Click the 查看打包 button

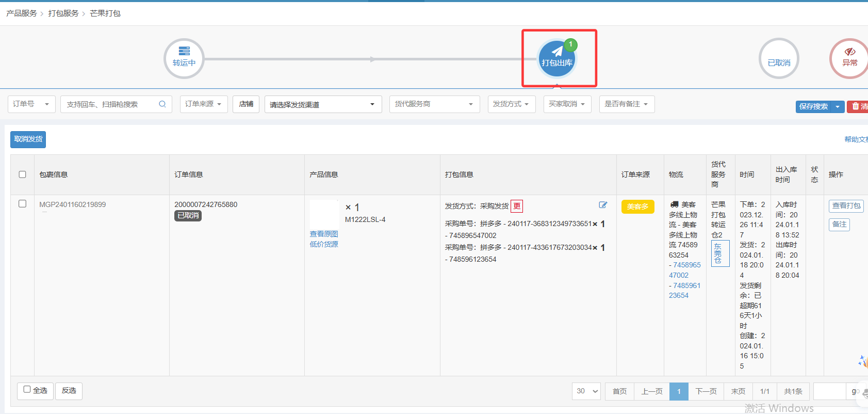846,205
